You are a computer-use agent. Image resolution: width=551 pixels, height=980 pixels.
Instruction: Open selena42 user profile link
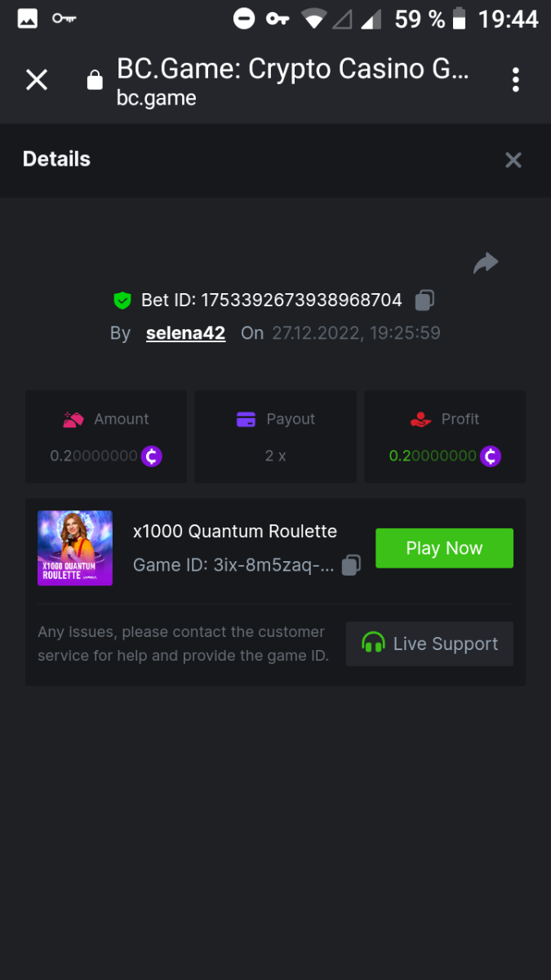point(185,333)
